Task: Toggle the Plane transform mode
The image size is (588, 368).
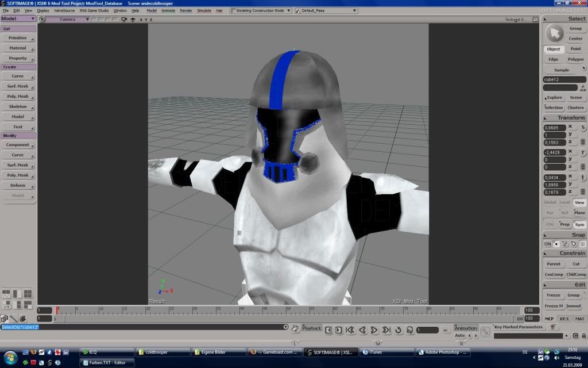Action: pos(579,213)
